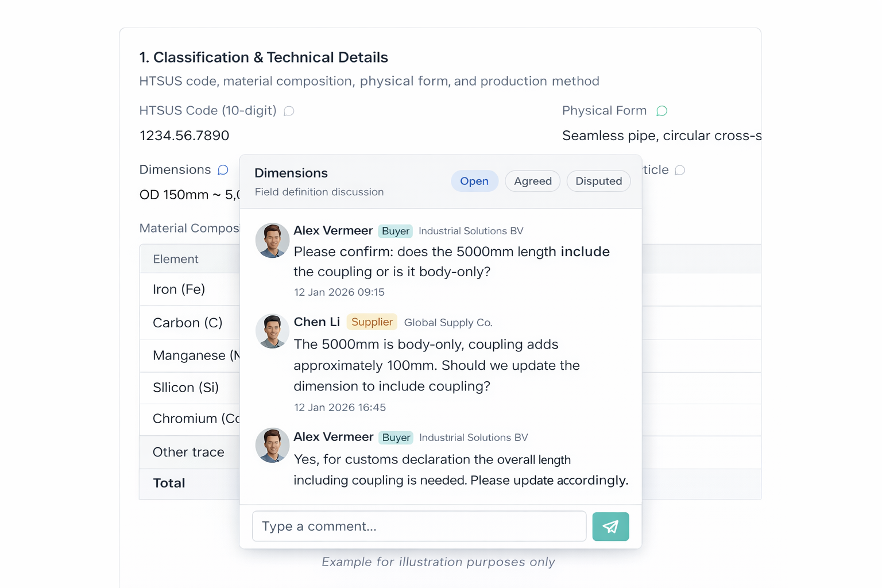Click Dimensions field comment icon
The height and width of the screenshot is (588, 882).
(223, 170)
